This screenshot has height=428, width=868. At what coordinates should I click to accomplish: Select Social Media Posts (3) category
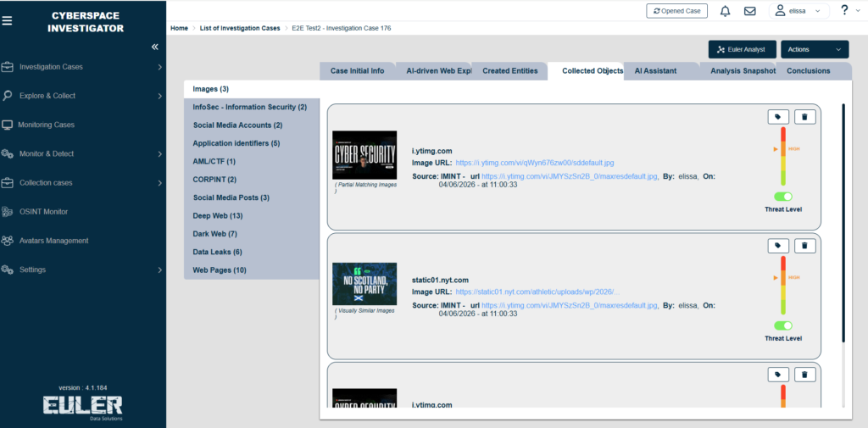point(252,197)
